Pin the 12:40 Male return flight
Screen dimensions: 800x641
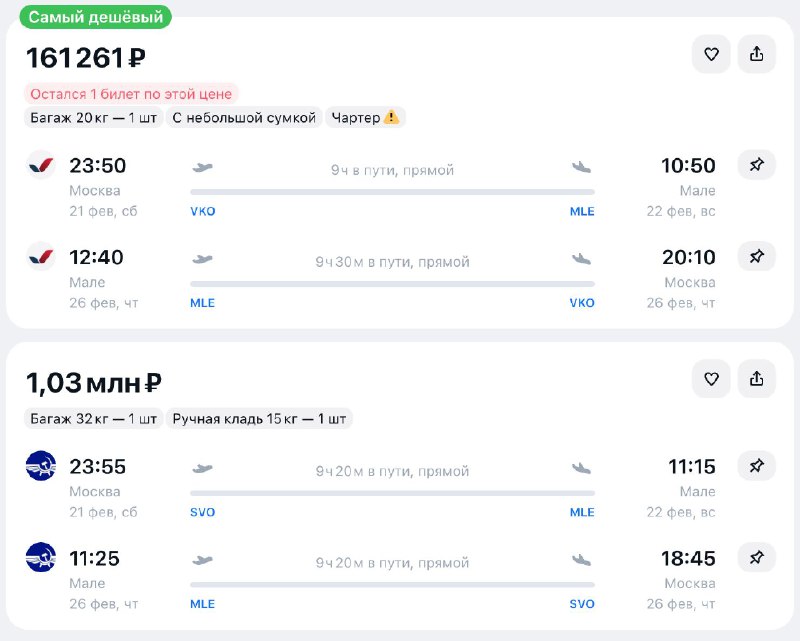pos(757,257)
